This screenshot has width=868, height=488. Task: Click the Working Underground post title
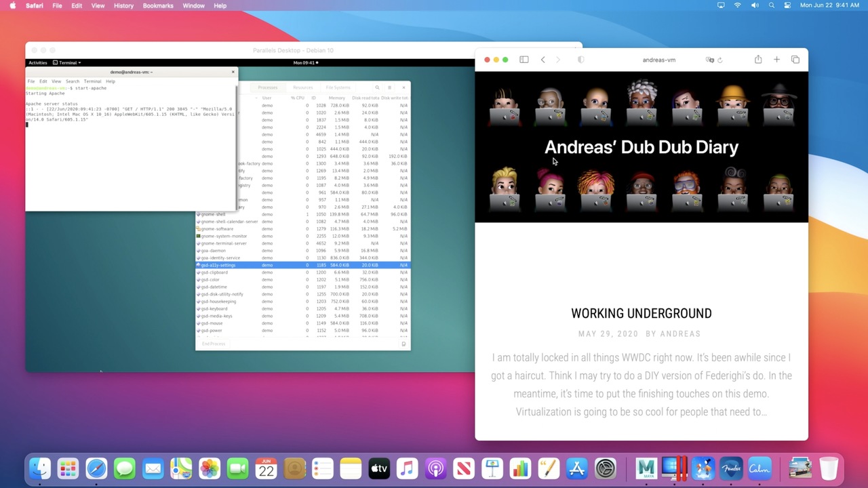(x=642, y=313)
